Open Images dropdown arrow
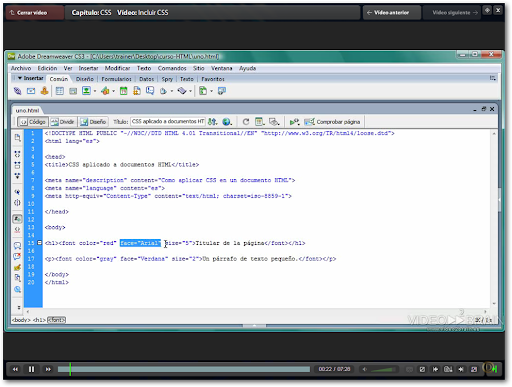This screenshot has width=512, height=387. pyautogui.click(x=95, y=91)
